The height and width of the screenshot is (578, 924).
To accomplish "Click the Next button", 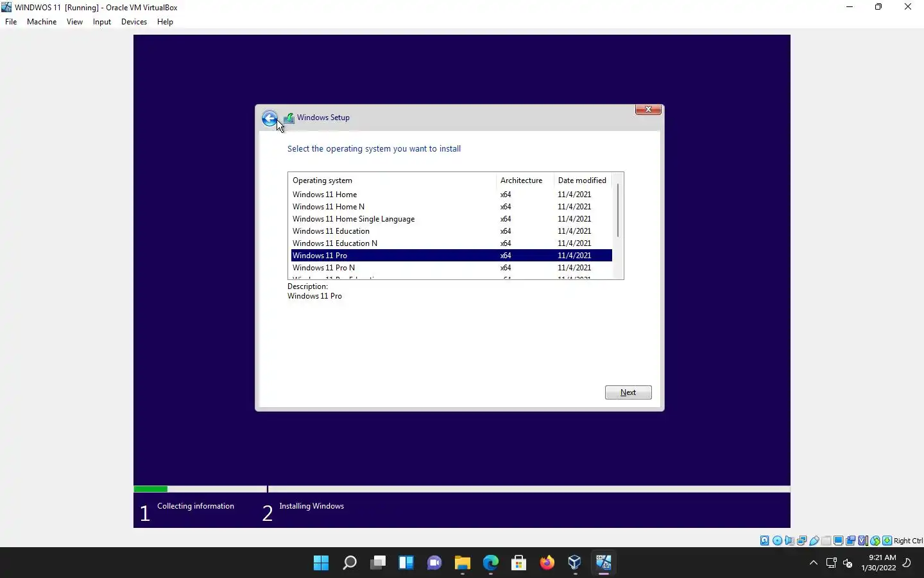I will [628, 392].
